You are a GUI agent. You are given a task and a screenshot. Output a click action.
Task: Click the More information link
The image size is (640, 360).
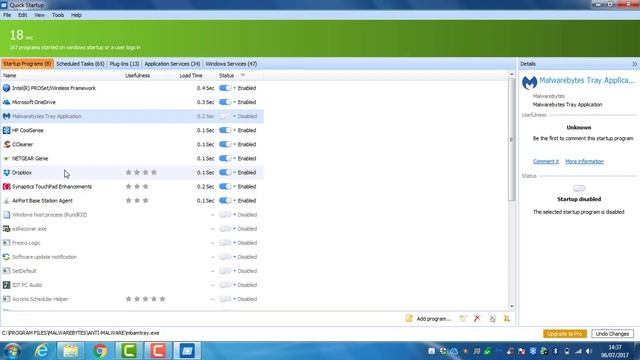(x=584, y=162)
